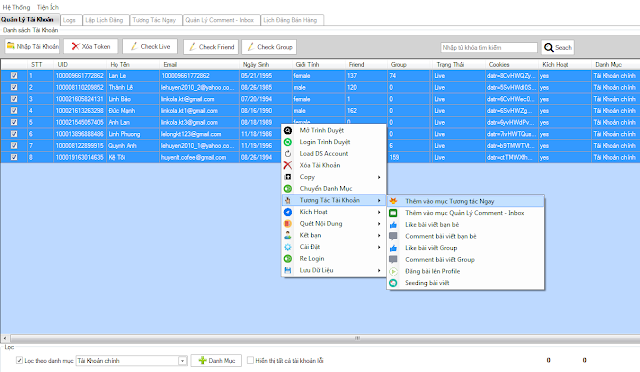
Task: Click the orange icon of Thêm vào mục Tương tác Ngay
Action: click(393, 201)
